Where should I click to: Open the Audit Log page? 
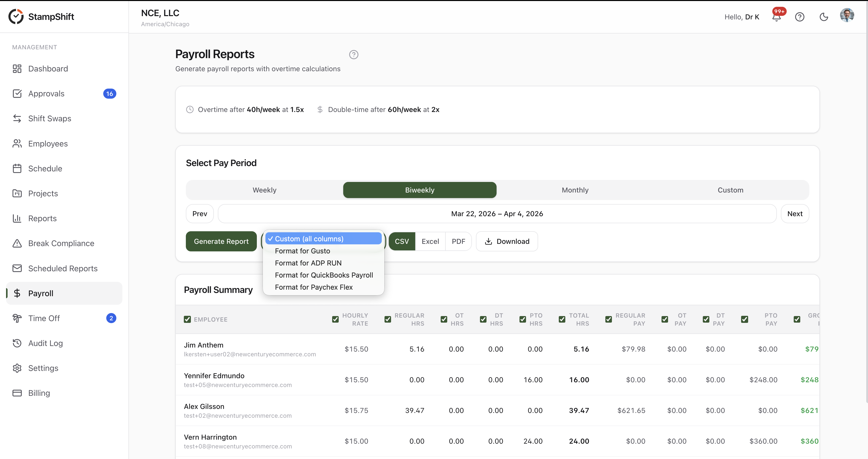(x=64, y=343)
